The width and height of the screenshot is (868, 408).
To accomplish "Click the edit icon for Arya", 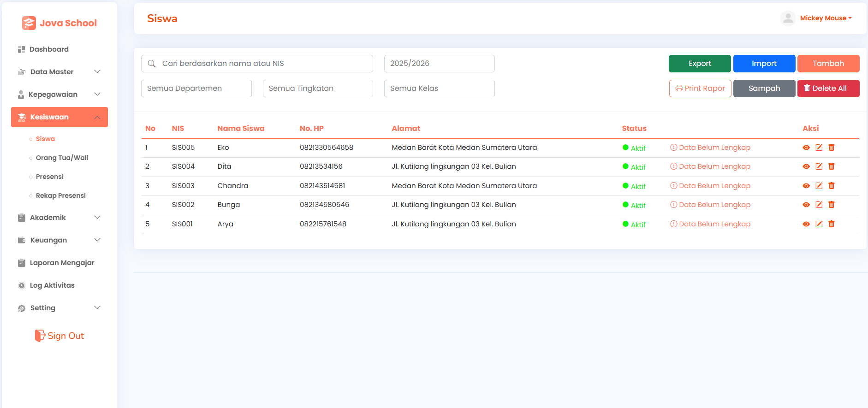I will (x=819, y=224).
